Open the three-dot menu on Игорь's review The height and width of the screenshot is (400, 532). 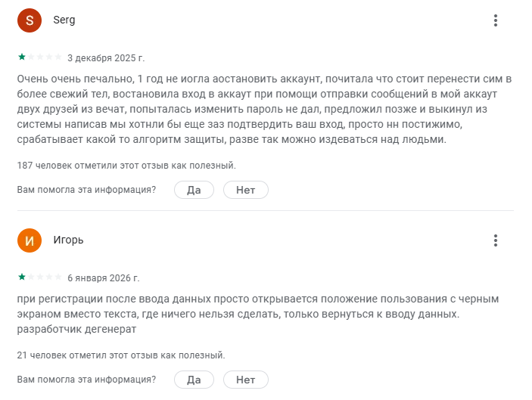pos(496,240)
